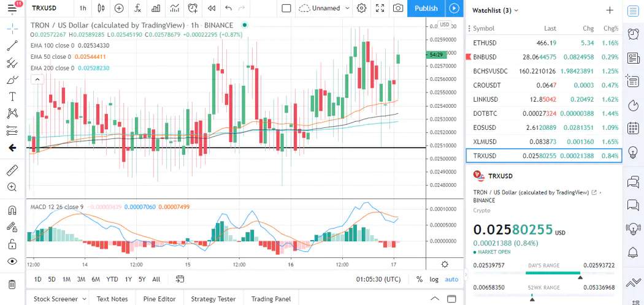
Task: Open the USD currency selector on price scale
Action: [445, 24]
